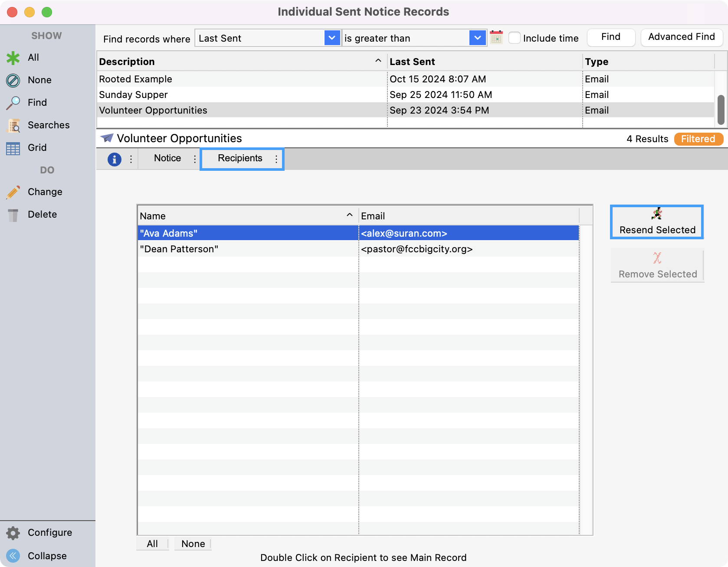Open the three-dot menu beside Recipients

click(x=276, y=159)
